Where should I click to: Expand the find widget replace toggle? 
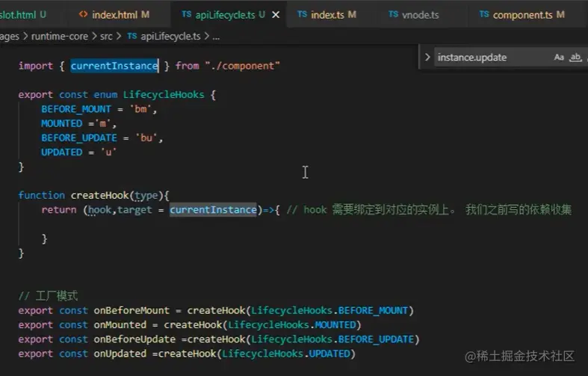point(427,57)
